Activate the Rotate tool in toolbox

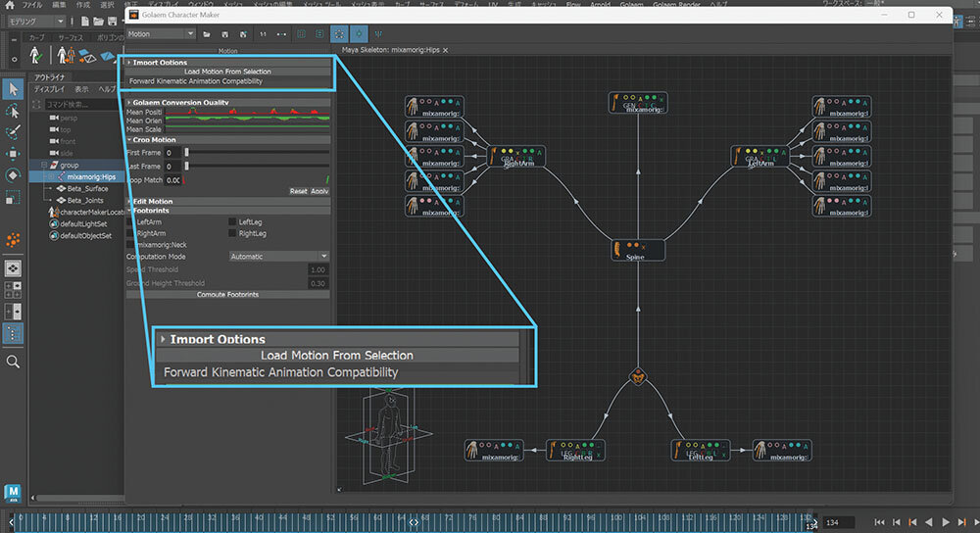point(13,175)
